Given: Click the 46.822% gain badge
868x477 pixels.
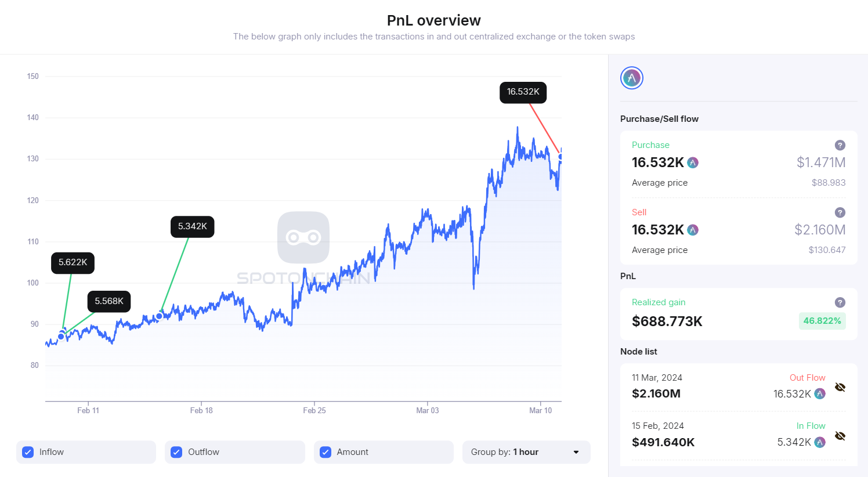Looking at the screenshot, I should (x=822, y=321).
